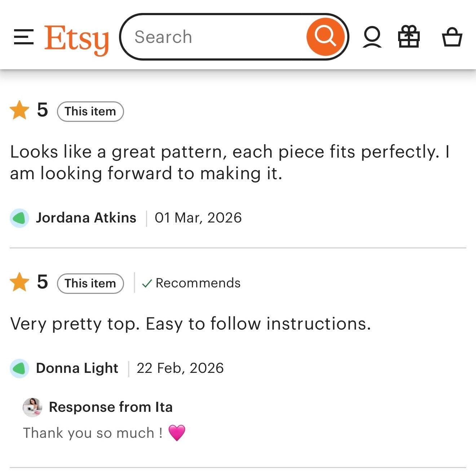The image size is (476, 476).
Task: Open Donna Light's profile link
Action: [x=77, y=368]
